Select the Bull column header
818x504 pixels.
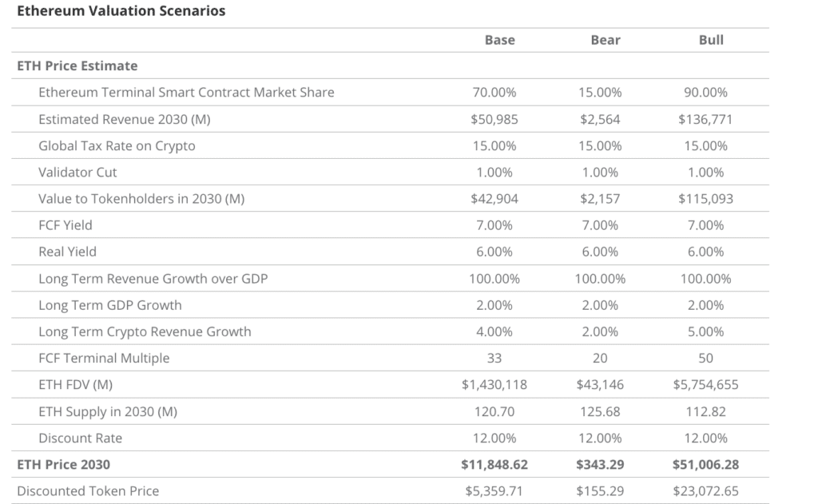pos(711,40)
